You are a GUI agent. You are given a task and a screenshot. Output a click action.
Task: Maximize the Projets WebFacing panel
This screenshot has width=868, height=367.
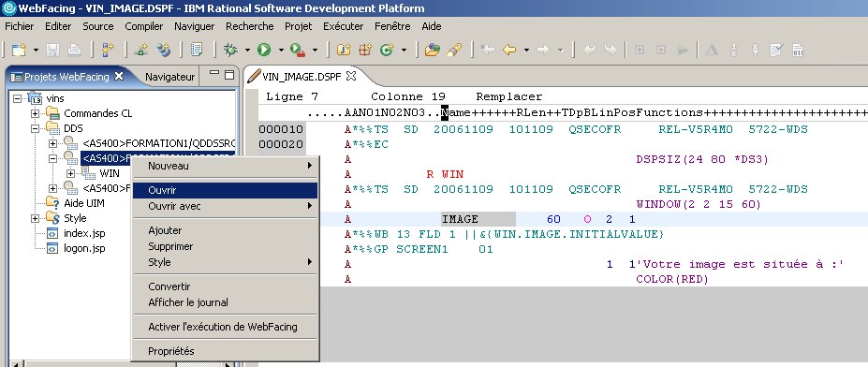(229, 75)
